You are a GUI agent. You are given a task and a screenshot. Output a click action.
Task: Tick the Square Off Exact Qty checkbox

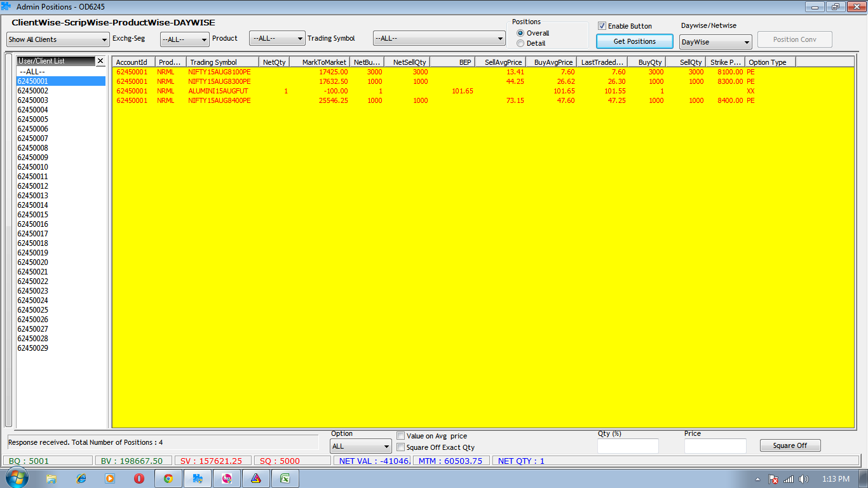pos(400,447)
